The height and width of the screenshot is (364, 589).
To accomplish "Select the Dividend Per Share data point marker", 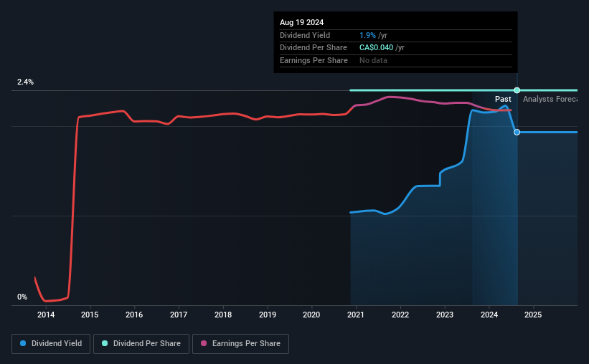I will (517, 90).
